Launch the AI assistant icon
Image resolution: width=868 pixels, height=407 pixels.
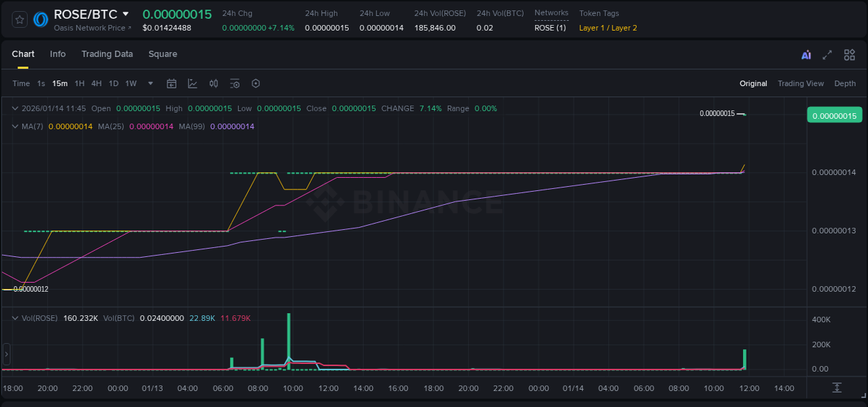pyautogui.click(x=806, y=54)
